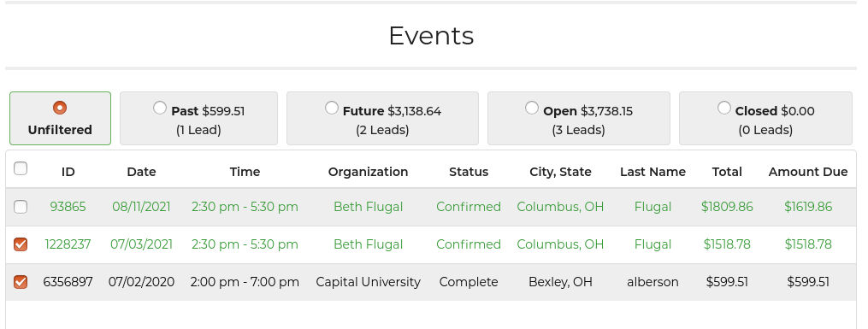Image resolution: width=868 pixels, height=329 pixels.
Task: Sort table by Date column header
Action: pos(141,172)
